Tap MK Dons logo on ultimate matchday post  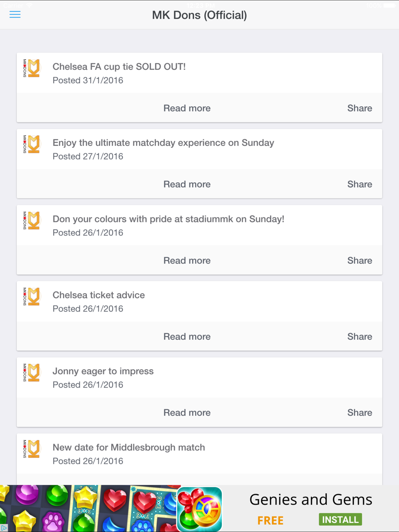(x=32, y=144)
